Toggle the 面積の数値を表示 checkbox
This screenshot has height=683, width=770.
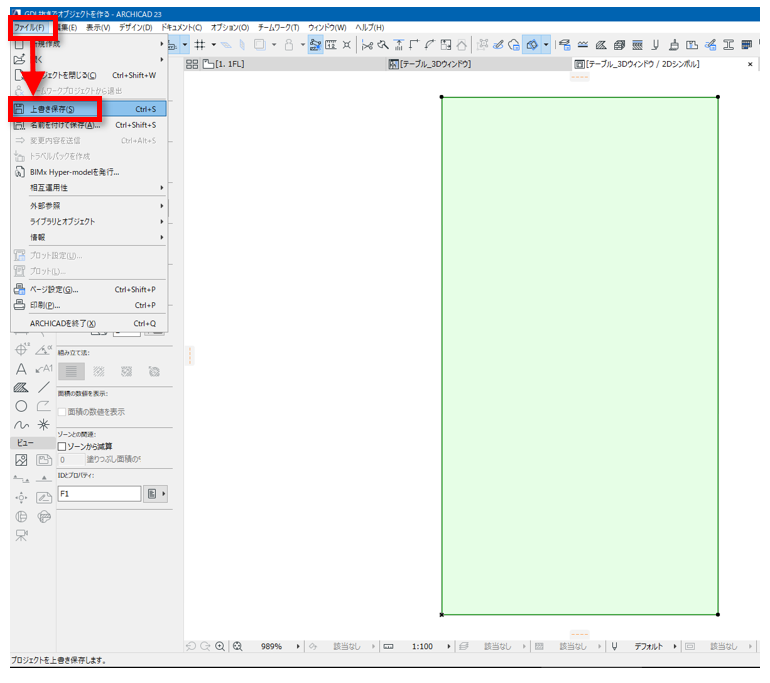[62, 412]
